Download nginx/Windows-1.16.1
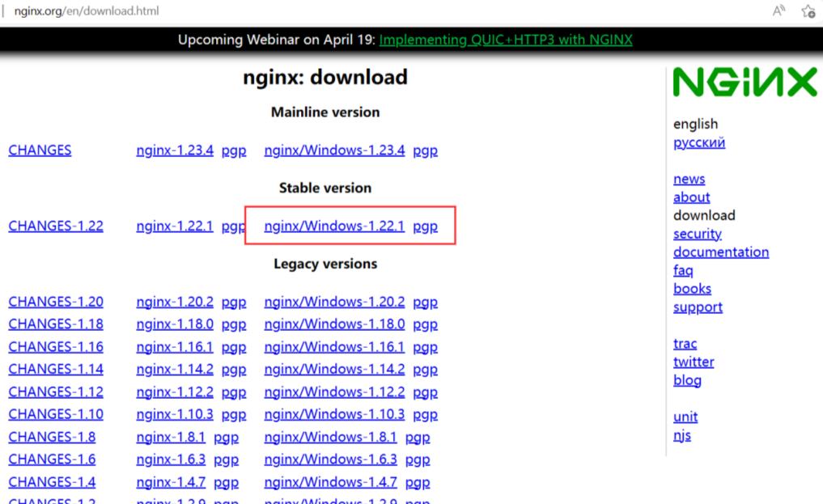The width and height of the screenshot is (823, 504). point(334,347)
